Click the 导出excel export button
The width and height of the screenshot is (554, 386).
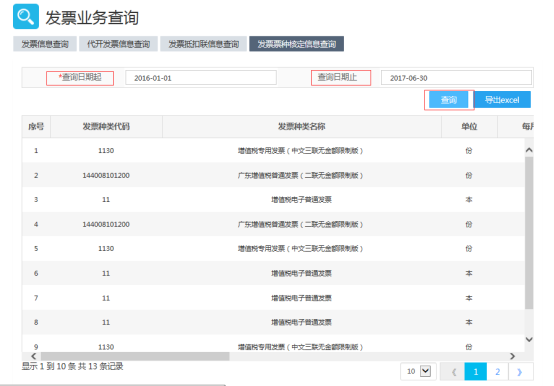pyautogui.click(x=502, y=100)
